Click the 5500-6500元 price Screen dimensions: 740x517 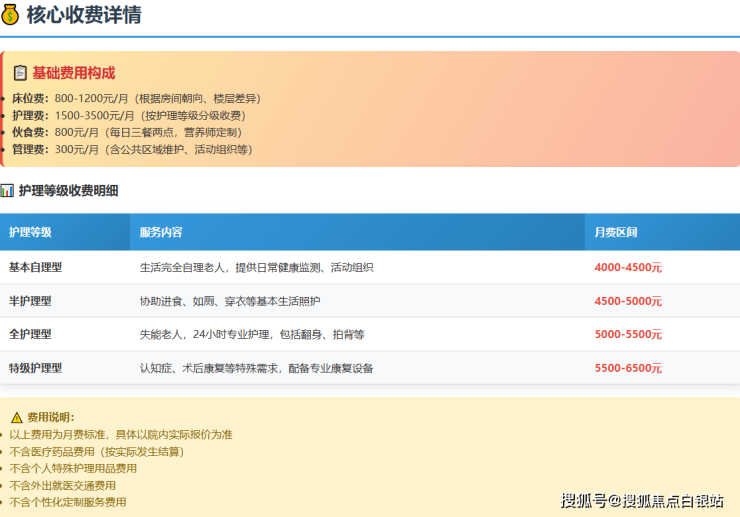[x=628, y=368]
